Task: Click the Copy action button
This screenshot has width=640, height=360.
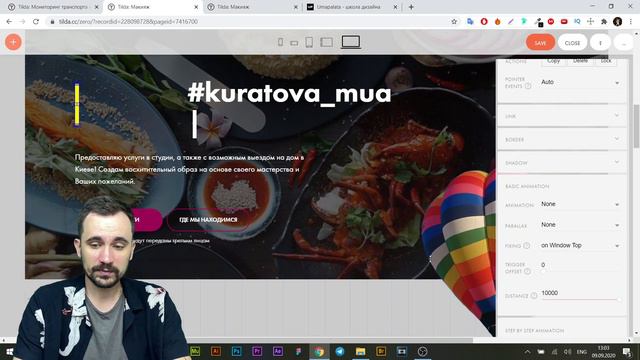Action: tap(553, 61)
